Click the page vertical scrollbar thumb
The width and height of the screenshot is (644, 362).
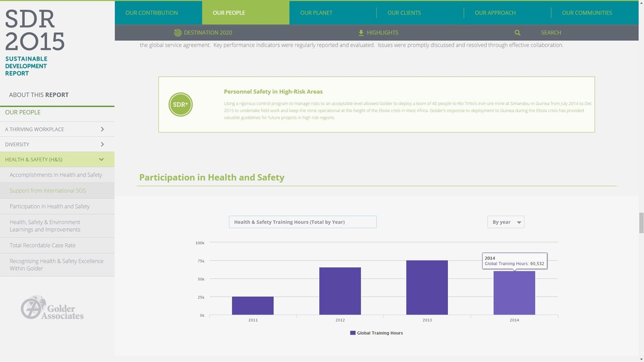[x=641, y=223]
